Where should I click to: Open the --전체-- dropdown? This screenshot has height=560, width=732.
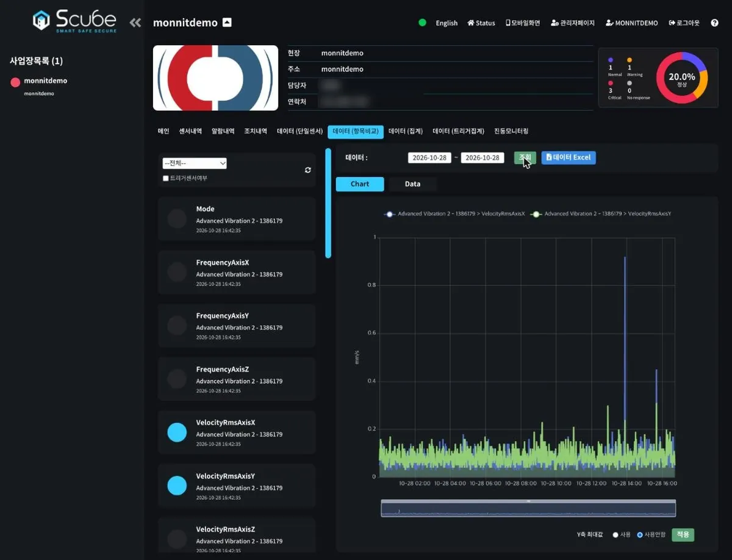click(195, 163)
